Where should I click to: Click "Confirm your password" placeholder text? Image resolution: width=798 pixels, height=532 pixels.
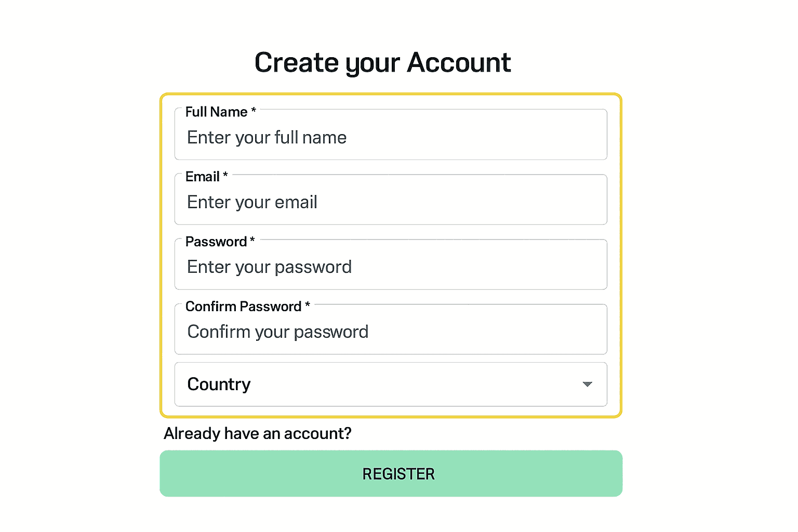coord(277,332)
